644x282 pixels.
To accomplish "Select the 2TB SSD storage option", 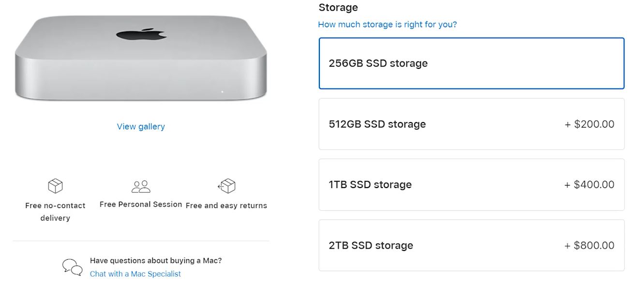I will point(471,245).
